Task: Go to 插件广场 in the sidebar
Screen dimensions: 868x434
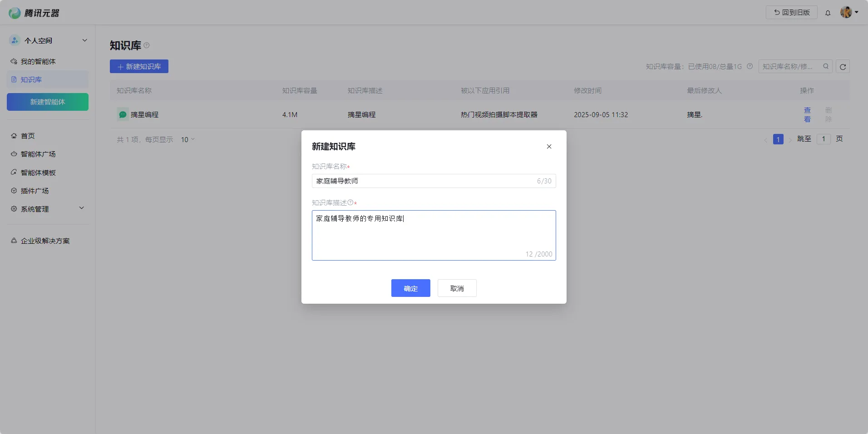Action: pos(35,191)
